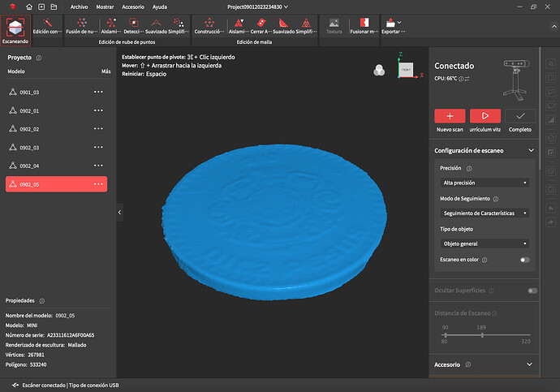This screenshot has width=560, height=392.
Task: Click the Completo checkmark button
Action: 520,116
